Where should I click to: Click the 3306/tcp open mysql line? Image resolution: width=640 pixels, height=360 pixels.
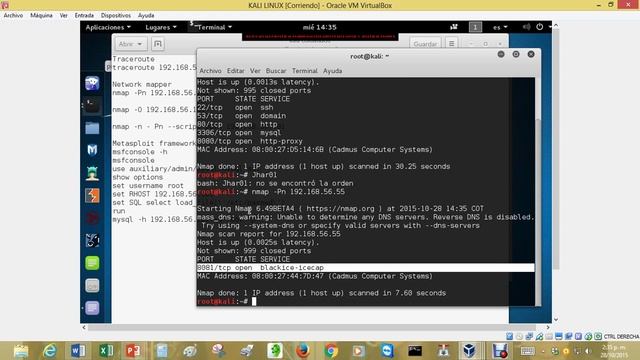239,133
